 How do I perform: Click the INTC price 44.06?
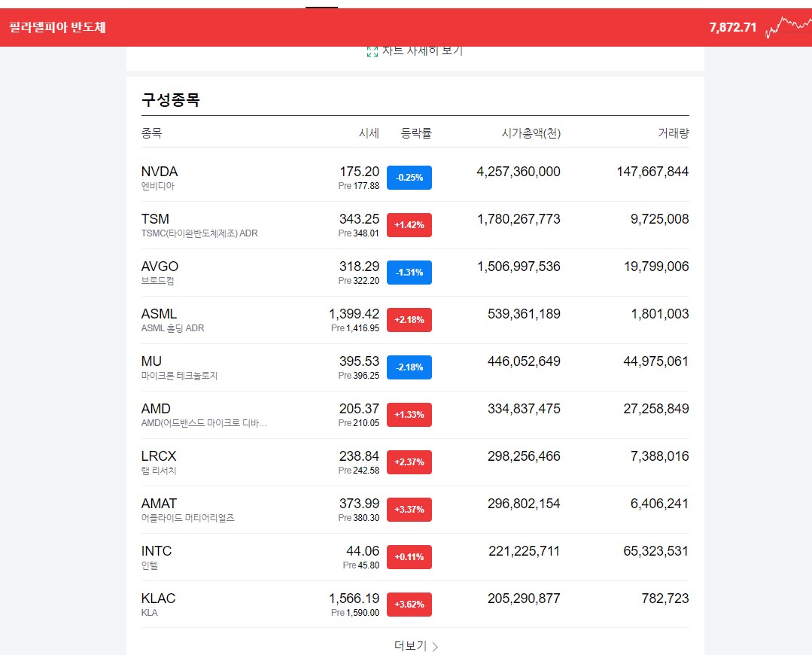tap(363, 551)
